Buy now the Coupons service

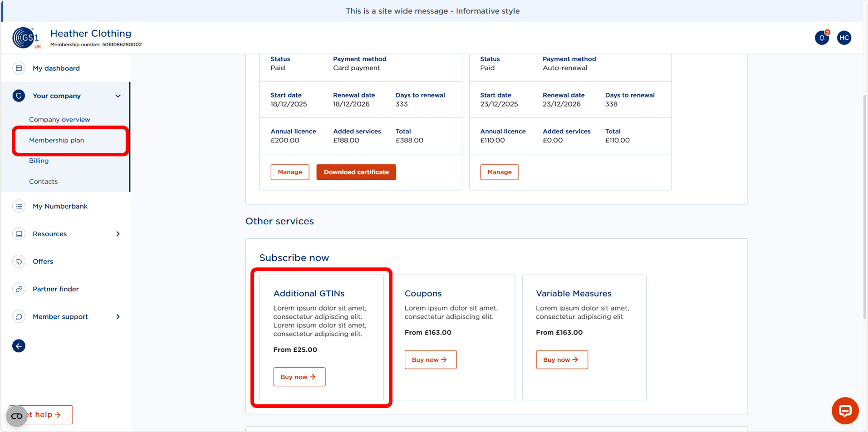coord(430,359)
